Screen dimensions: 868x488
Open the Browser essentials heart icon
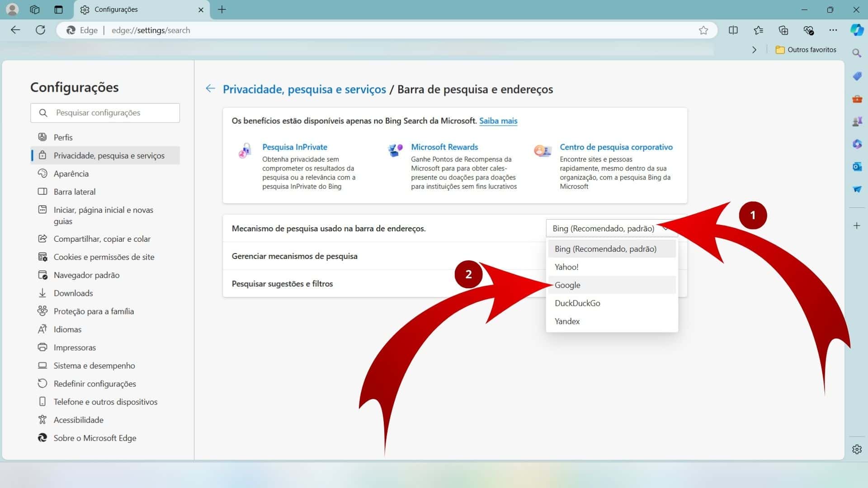pyautogui.click(x=808, y=30)
